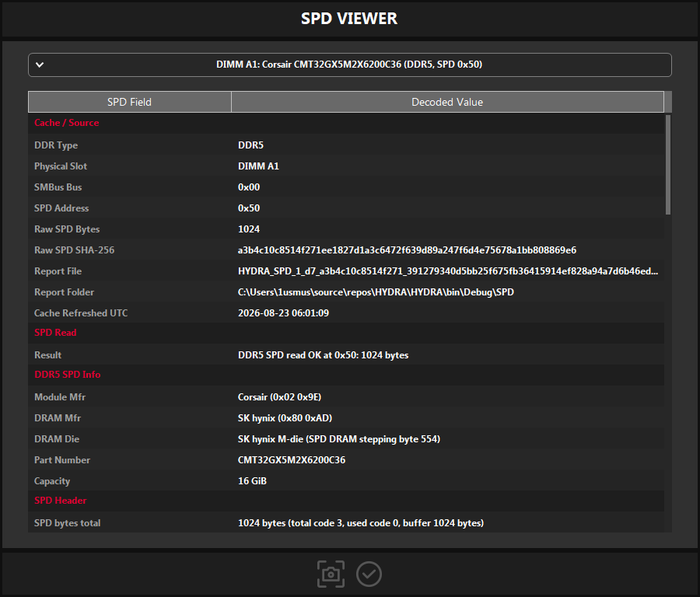Click the screenshot camera icon

click(331, 574)
